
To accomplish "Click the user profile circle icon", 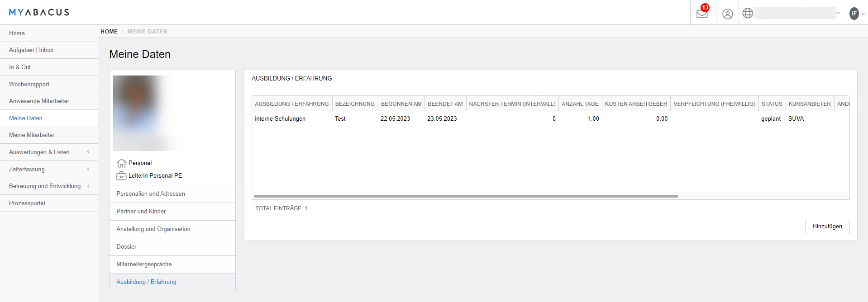I will pos(727,14).
